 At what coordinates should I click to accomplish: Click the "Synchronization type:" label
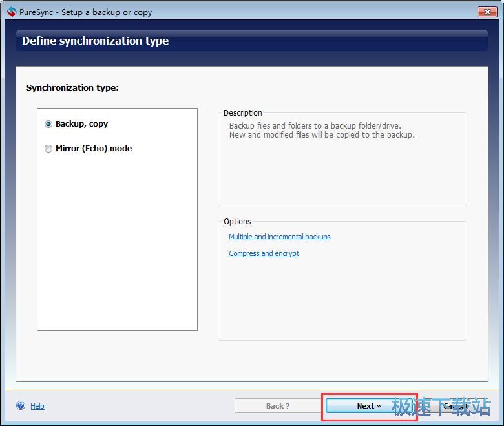point(72,87)
